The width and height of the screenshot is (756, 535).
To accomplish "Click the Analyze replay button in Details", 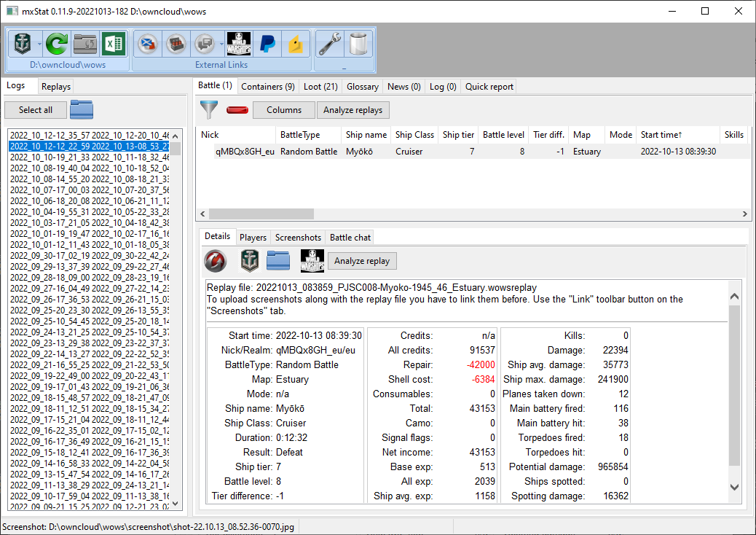I will click(362, 261).
